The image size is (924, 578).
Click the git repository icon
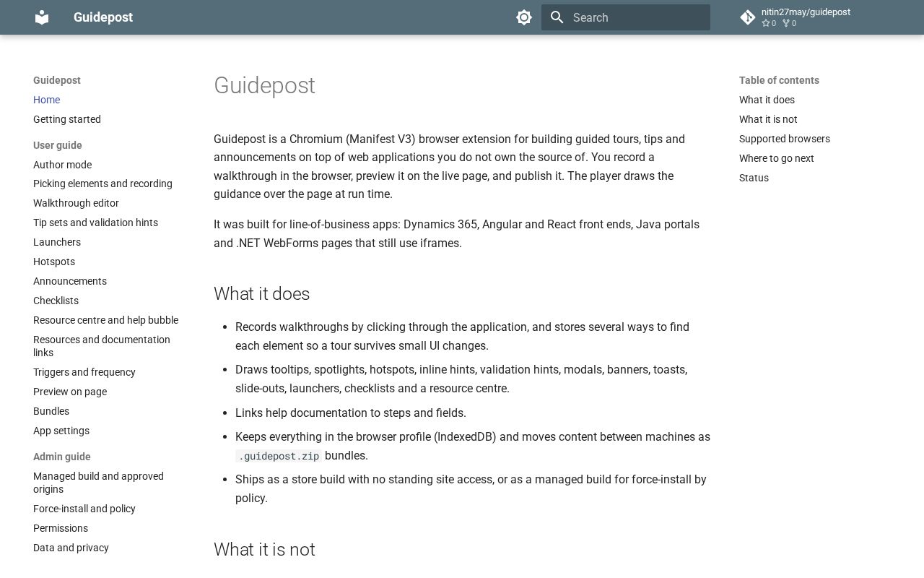[x=748, y=17]
